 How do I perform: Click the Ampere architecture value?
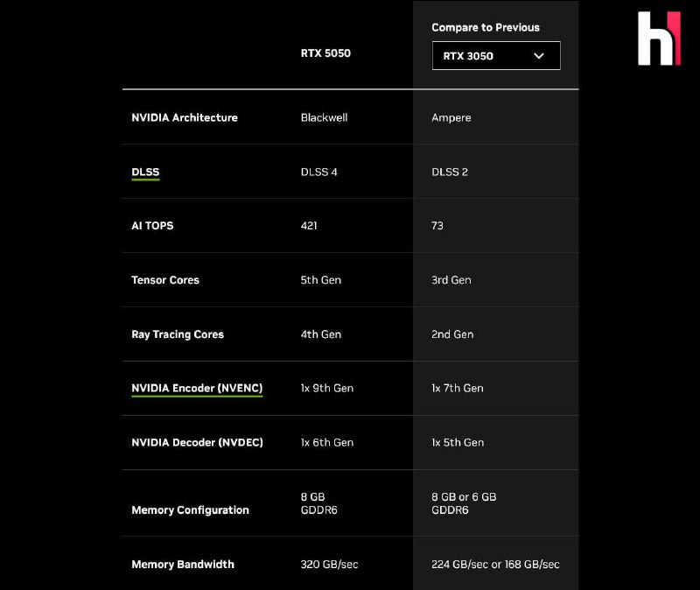coord(451,118)
